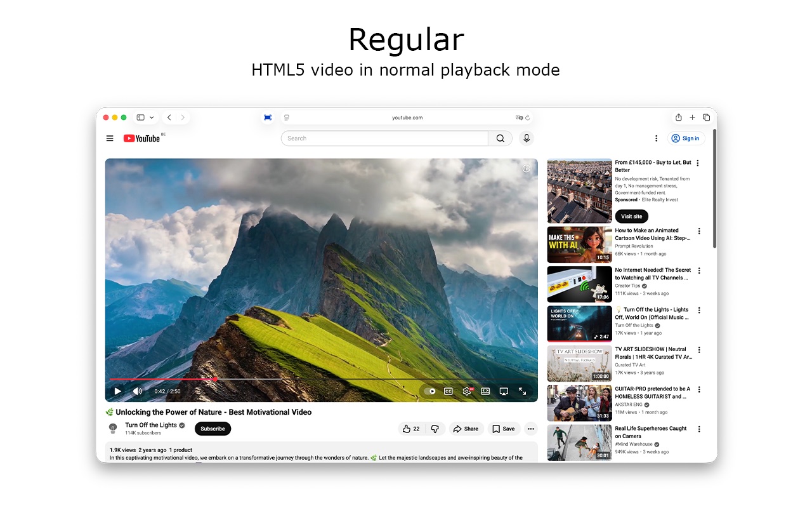This screenshot has height=508, width=812.
Task: Sign in to YouTube
Action: [686, 138]
